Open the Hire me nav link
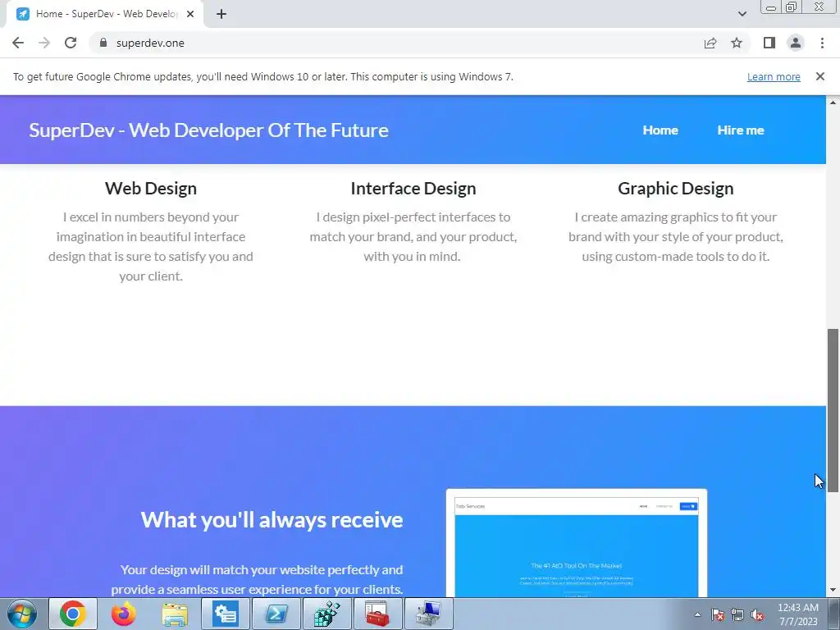This screenshot has height=630, width=840. 741,130
